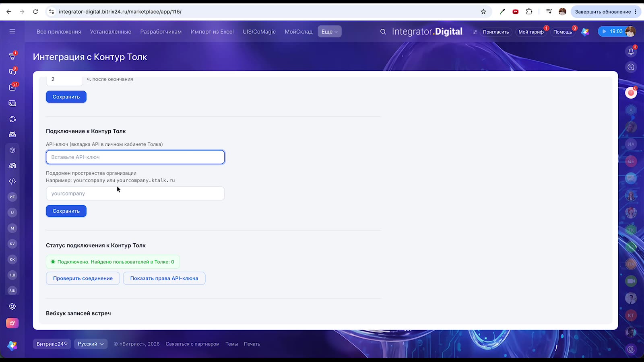Open the Помощь button

pos(563,32)
